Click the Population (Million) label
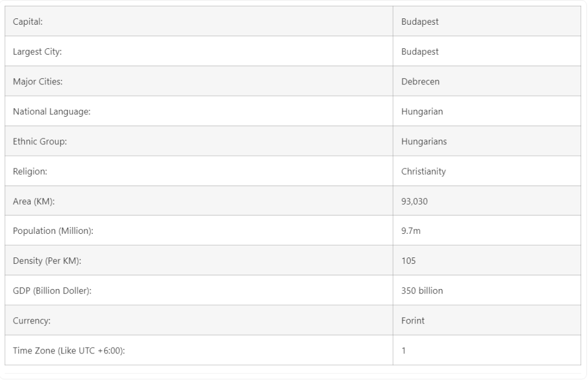This screenshot has width=588, height=381. click(53, 231)
